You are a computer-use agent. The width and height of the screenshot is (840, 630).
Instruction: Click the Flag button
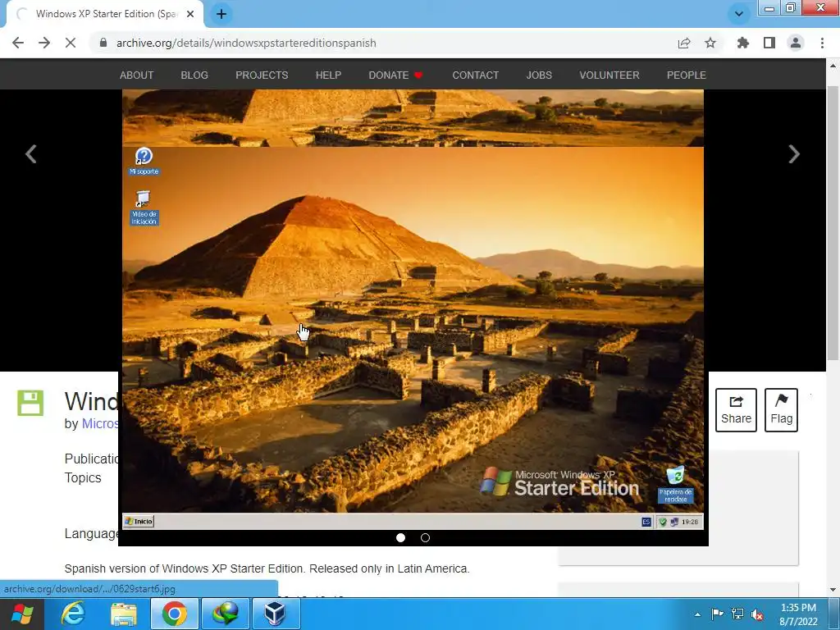coord(781,410)
